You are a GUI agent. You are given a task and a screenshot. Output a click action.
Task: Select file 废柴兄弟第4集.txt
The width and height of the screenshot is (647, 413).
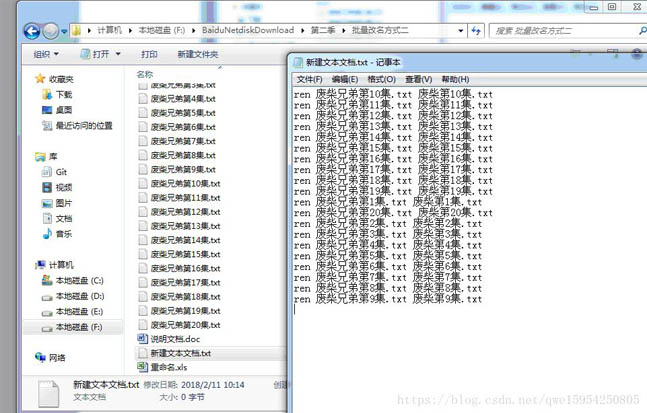point(177,99)
